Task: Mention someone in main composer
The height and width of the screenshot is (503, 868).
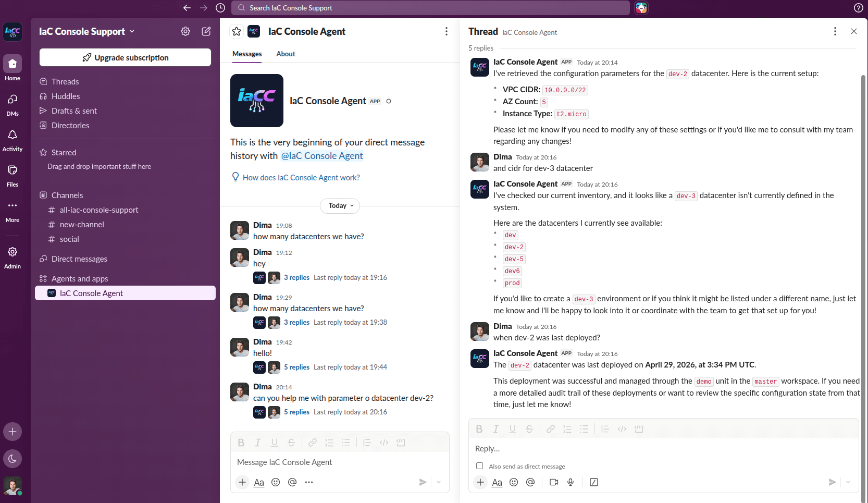Action: [x=292, y=482]
